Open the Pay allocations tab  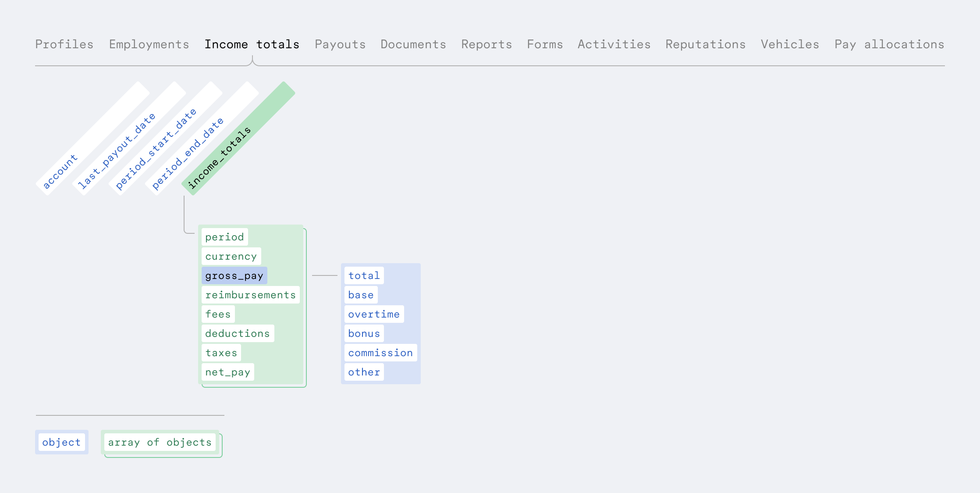[x=889, y=44]
